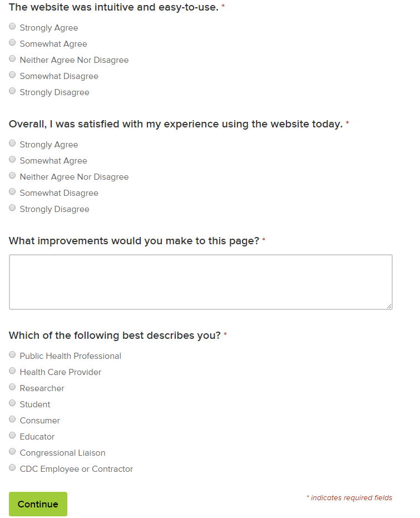Screen dimensions: 420x518
Task: Pick the Student radio button
Action: point(12,403)
